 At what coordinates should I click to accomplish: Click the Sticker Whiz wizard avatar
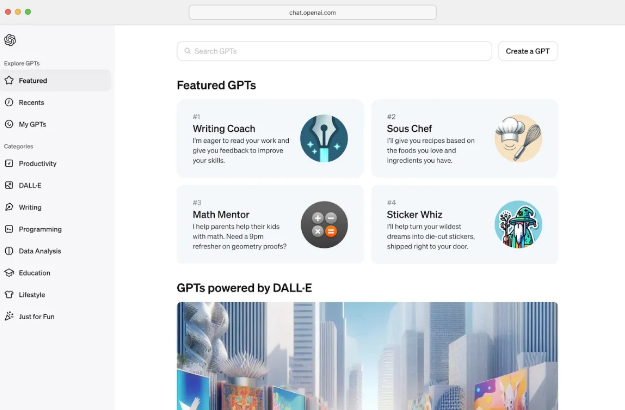tap(518, 224)
